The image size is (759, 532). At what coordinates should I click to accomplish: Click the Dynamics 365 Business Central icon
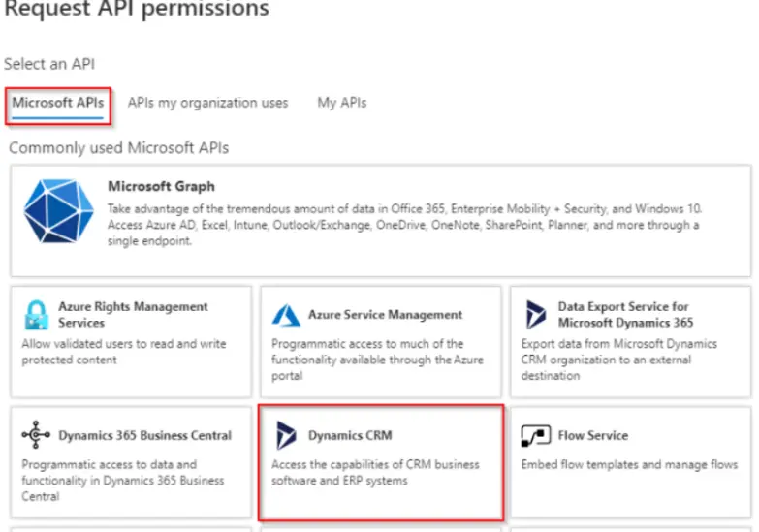pyautogui.click(x=36, y=436)
